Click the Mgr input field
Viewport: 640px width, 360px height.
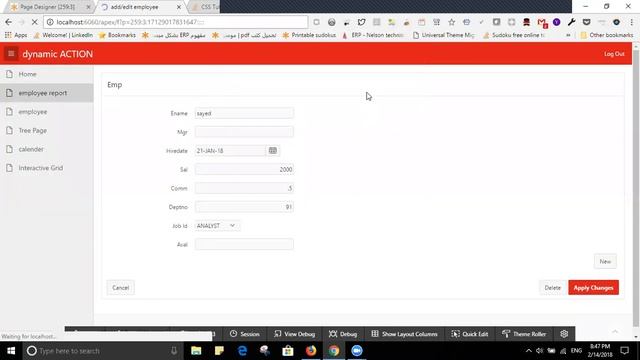[244, 132]
